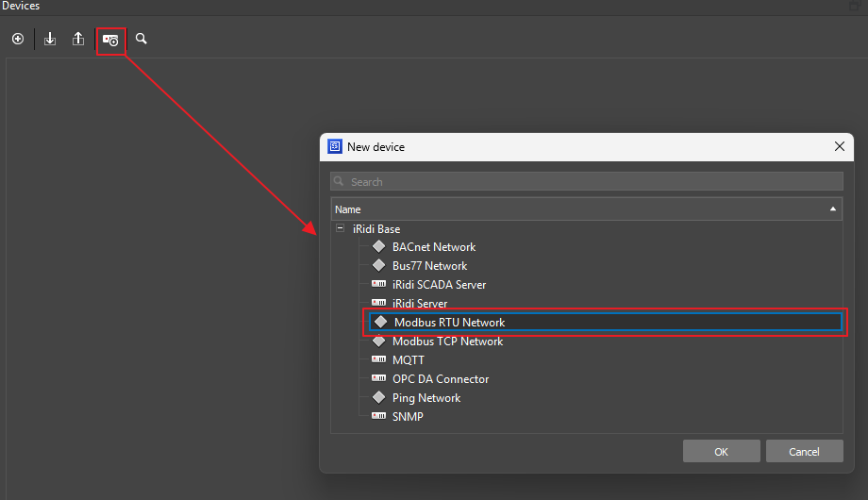868x500 pixels.
Task: Choose the iRidi SCADA Server entry
Action: 439,285
